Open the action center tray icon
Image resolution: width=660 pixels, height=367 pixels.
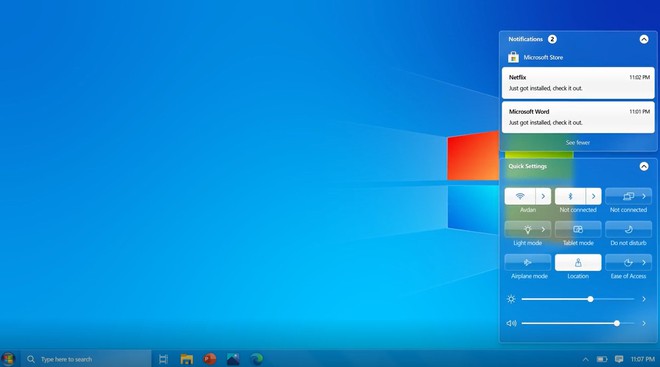pyautogui.click(x=619, y=359)
